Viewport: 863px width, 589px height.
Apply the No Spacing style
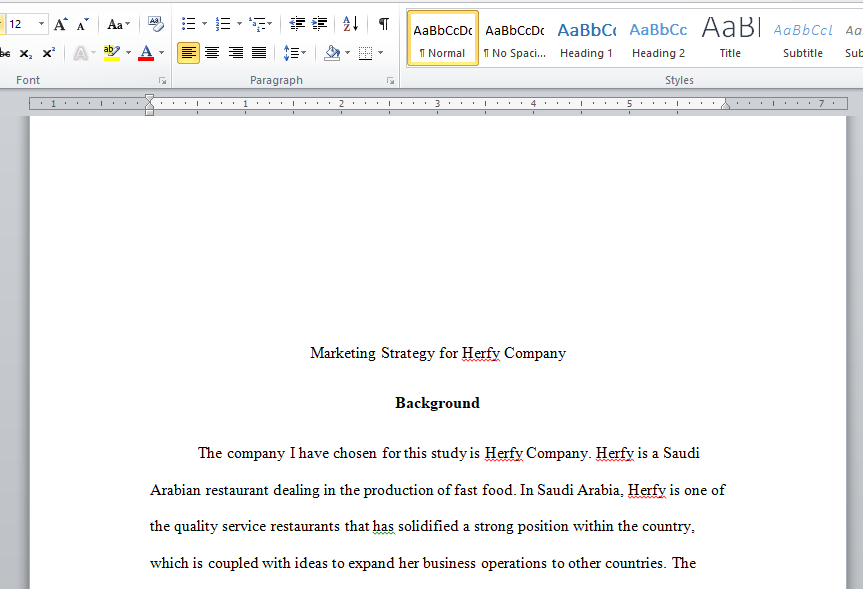coord(515,38)
